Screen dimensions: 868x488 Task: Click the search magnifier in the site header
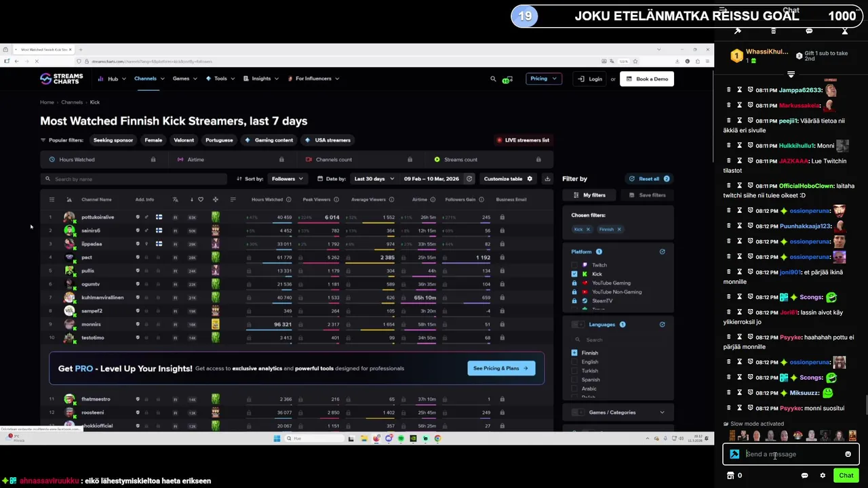click(493, 79)
